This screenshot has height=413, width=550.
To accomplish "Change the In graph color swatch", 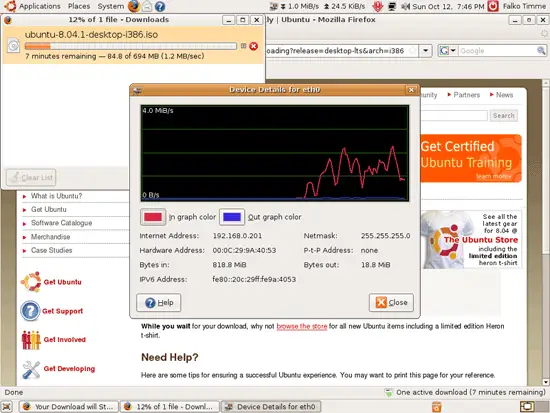I will coord(153,217).
